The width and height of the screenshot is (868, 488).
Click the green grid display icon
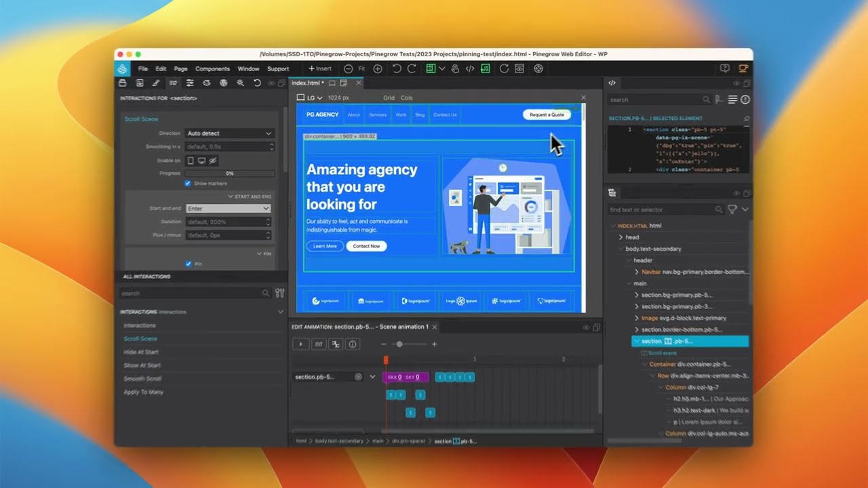tap(431, 68)
